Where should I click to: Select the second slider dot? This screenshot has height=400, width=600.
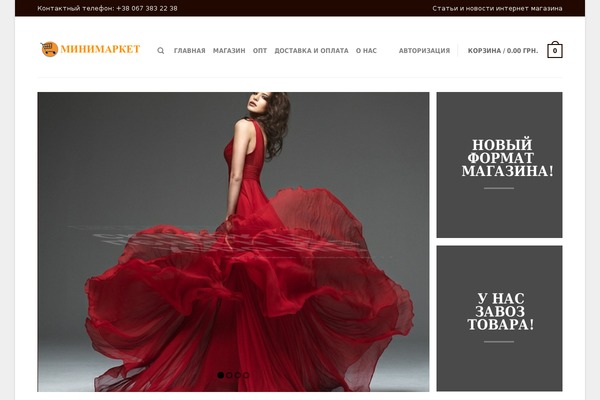pos(229,375)
